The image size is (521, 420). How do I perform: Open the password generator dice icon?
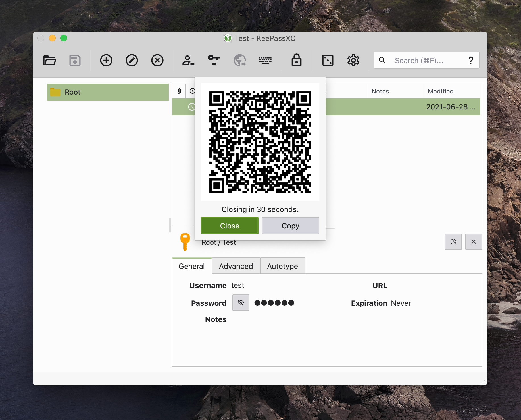(x=327, y=60)
